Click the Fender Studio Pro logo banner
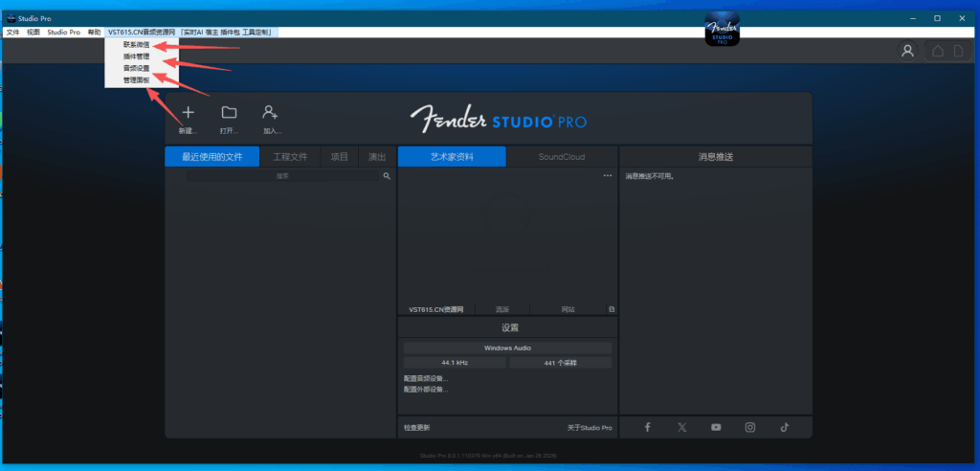Viewport: 980px width, 471px height. click(498, 119)
